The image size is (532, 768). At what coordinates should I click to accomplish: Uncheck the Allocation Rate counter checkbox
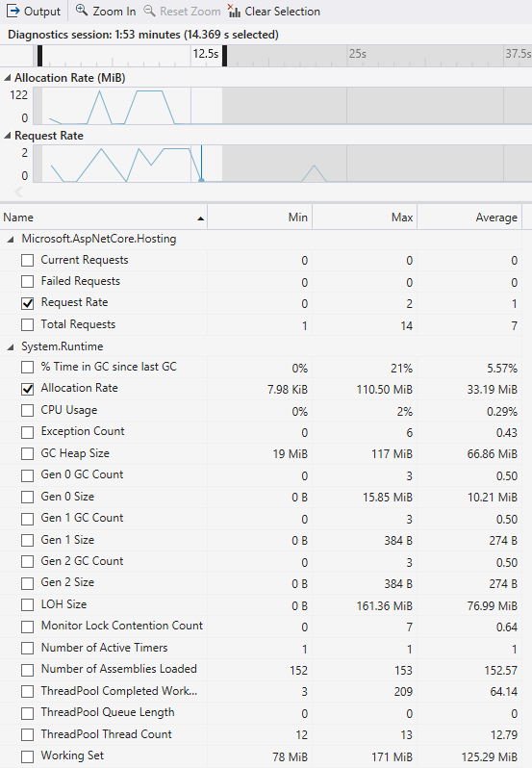tap(27, 389)
